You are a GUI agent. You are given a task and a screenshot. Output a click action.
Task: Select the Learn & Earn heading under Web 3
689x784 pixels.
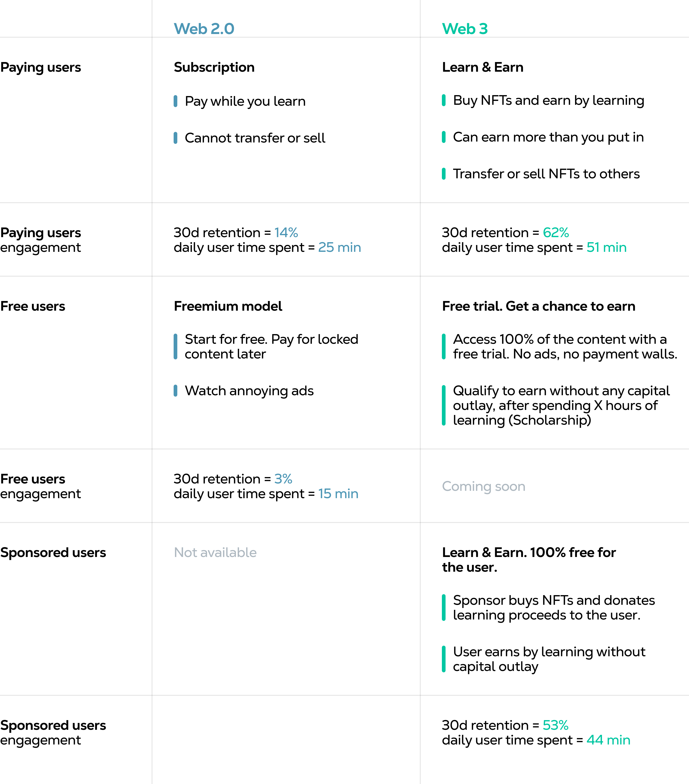[482, 67]
